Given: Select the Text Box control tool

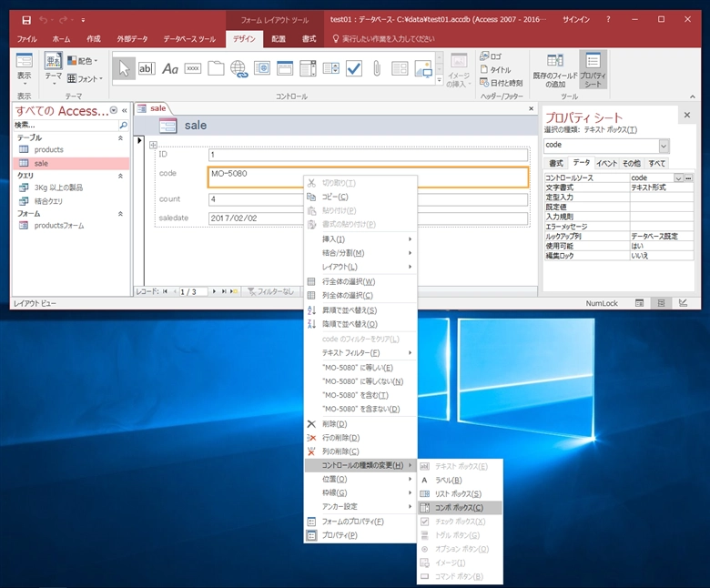Looking at the screenshot, I should (147, 69).
